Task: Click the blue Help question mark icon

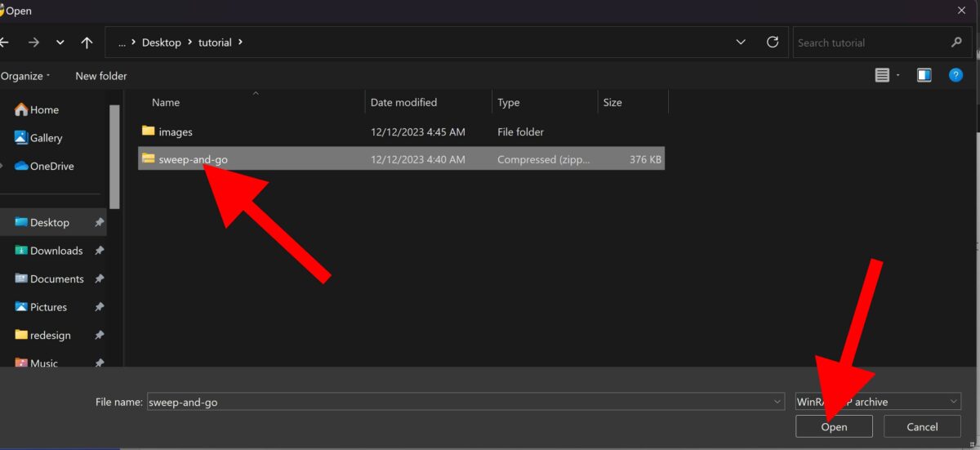Action: pyautogui.click(x=955, y=75)
